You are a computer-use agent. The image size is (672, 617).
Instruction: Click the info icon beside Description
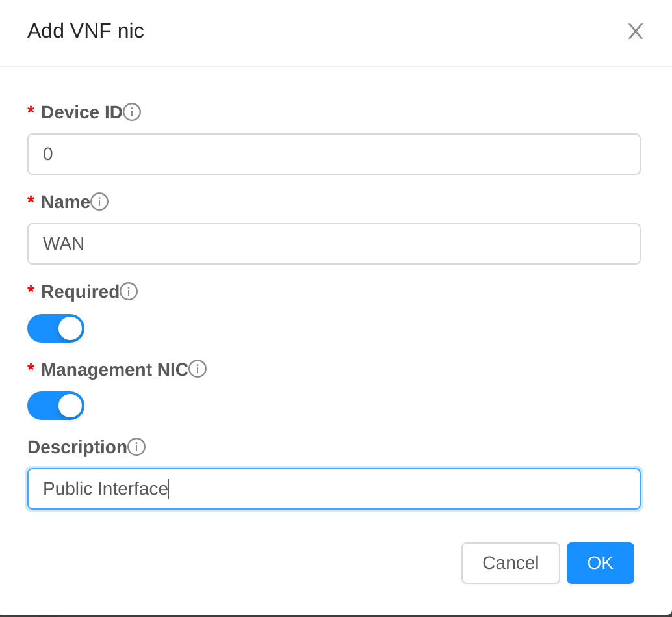click(x=138, y=447)
